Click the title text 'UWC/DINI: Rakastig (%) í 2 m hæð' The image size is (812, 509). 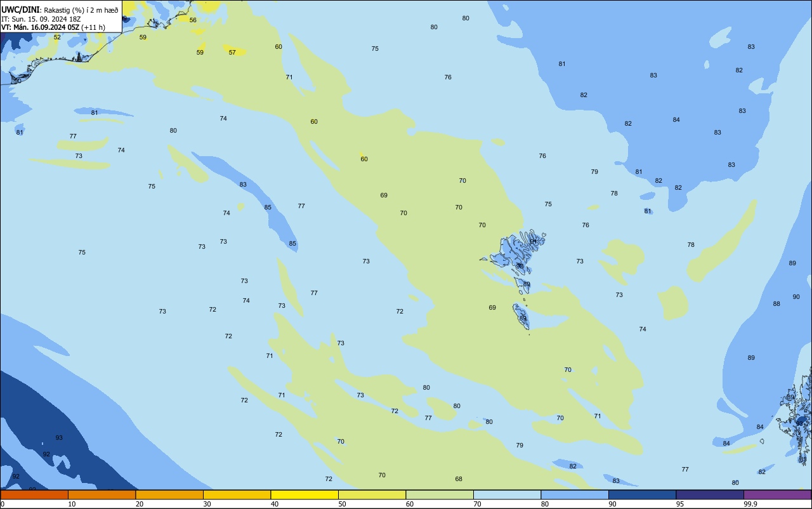click(60, 10)
